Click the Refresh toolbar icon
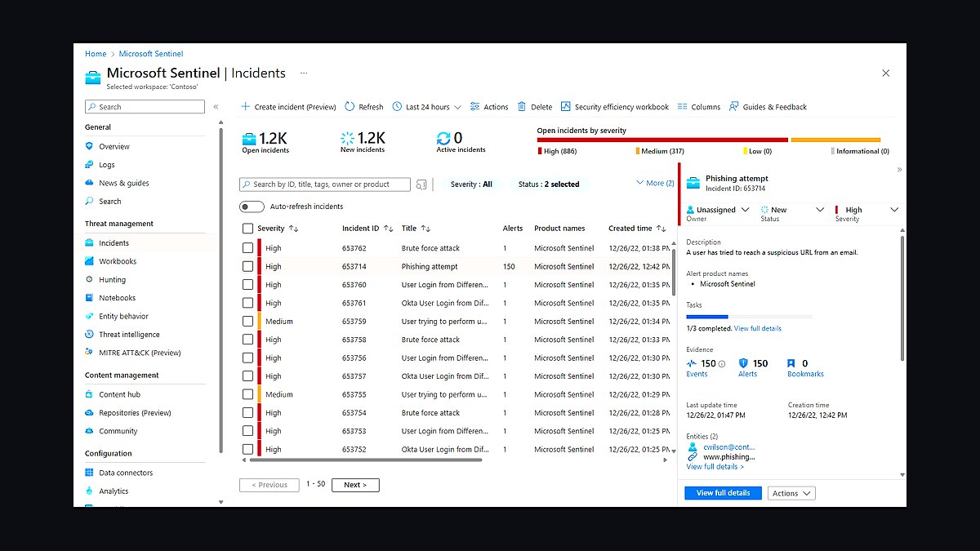The image size is (980, 551). 350,106
